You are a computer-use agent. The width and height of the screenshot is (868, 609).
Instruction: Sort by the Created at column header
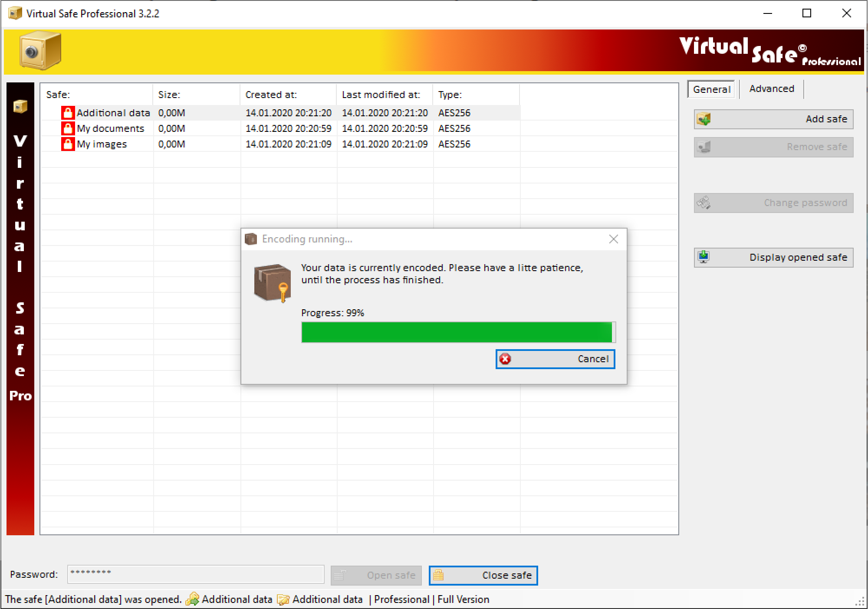[x=289, y=95]
